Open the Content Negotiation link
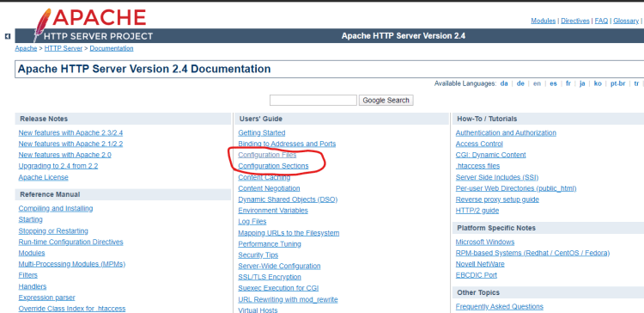 pyautogui.click(x=269, y=188)
